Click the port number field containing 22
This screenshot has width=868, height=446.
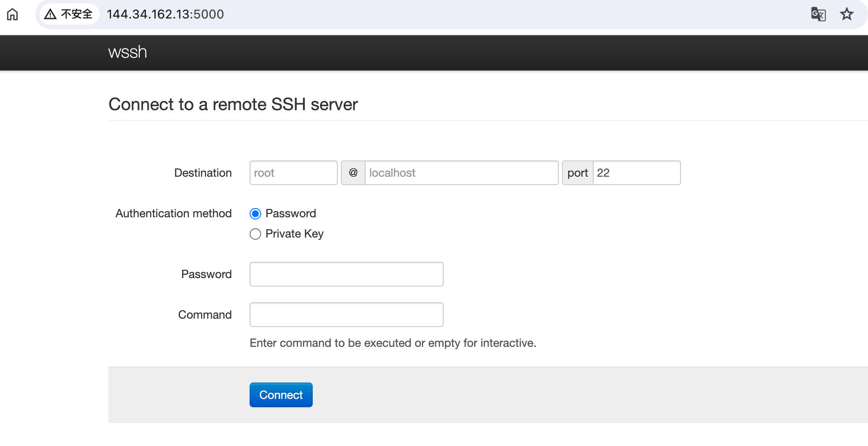coord(636,173)
